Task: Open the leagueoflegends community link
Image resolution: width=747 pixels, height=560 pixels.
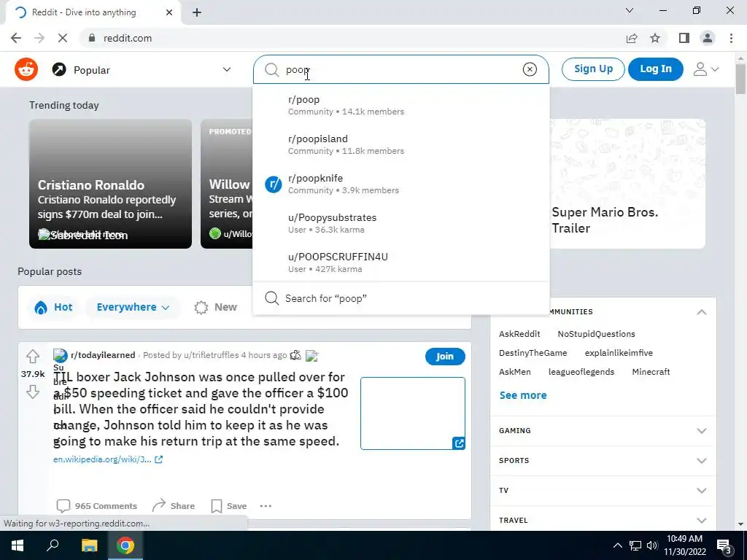Action: (x=581, y=372)
